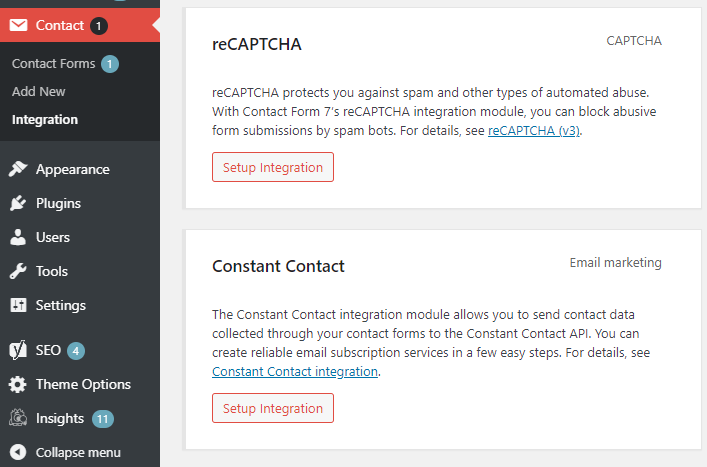Click the Insights icon in sidebar

[x=18, y=418]
